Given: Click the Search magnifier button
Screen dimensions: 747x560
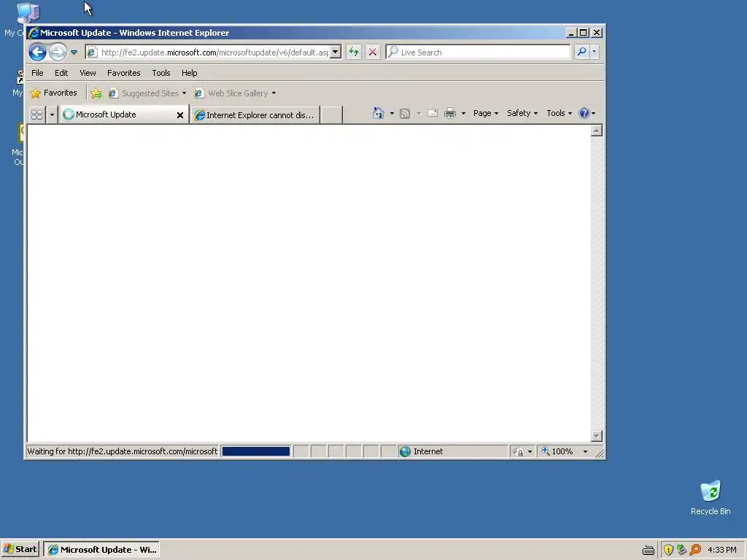Looking at the screenshot, I should point(581,52).
